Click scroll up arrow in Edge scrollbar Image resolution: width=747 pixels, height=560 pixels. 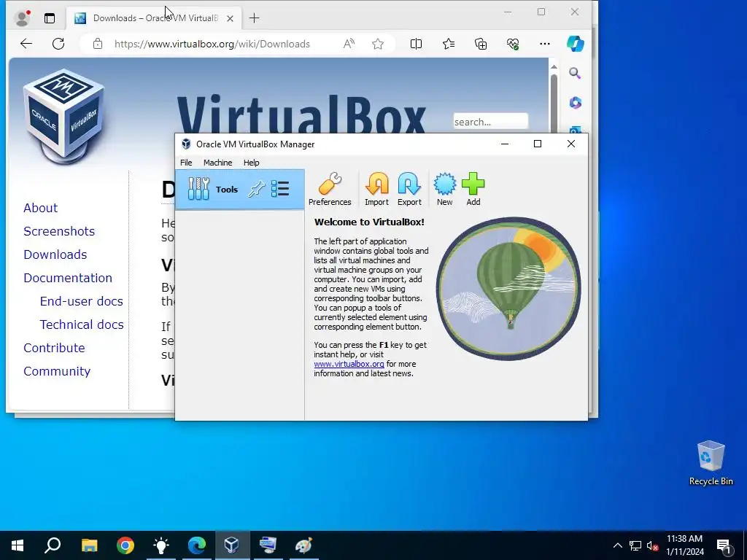pyautogui.click(x=554, y=66)
